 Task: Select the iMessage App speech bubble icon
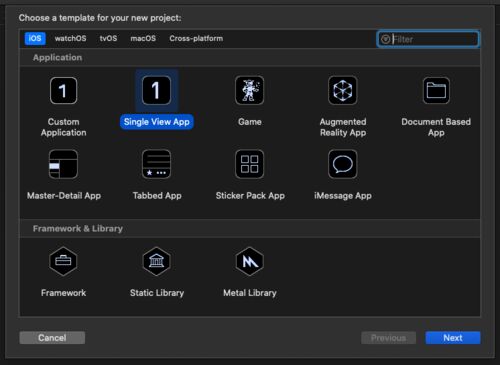[343, 164]
